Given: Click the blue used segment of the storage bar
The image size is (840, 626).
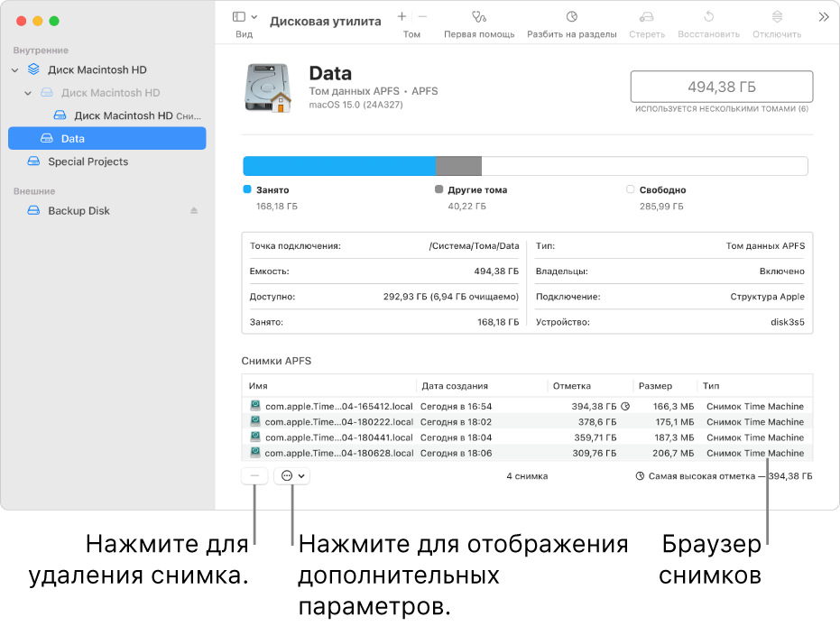Looking at the screenshot, I should (339, 166).
